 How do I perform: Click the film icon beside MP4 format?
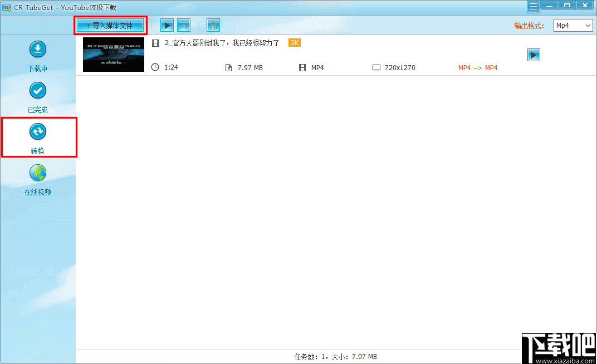coord(302,68)
